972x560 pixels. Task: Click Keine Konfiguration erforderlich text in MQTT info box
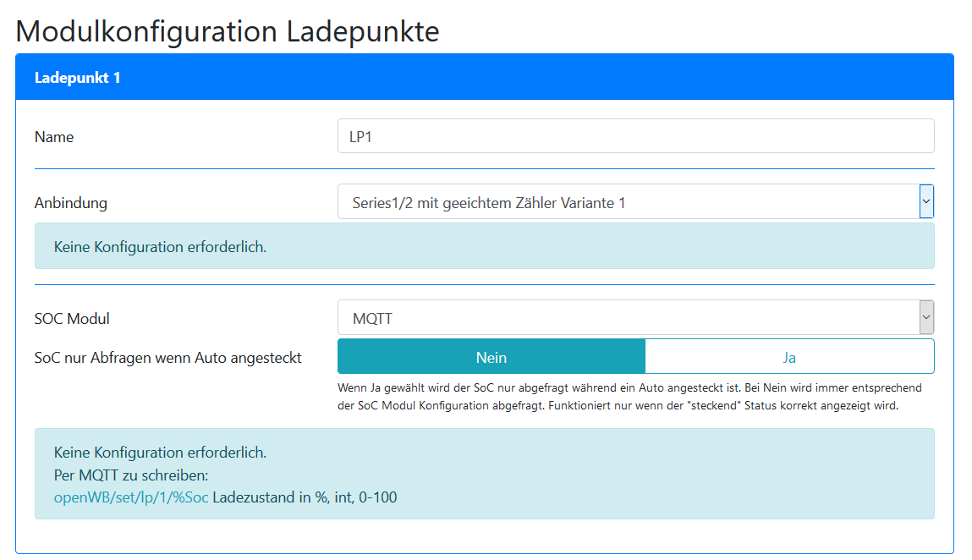(160, 453)
